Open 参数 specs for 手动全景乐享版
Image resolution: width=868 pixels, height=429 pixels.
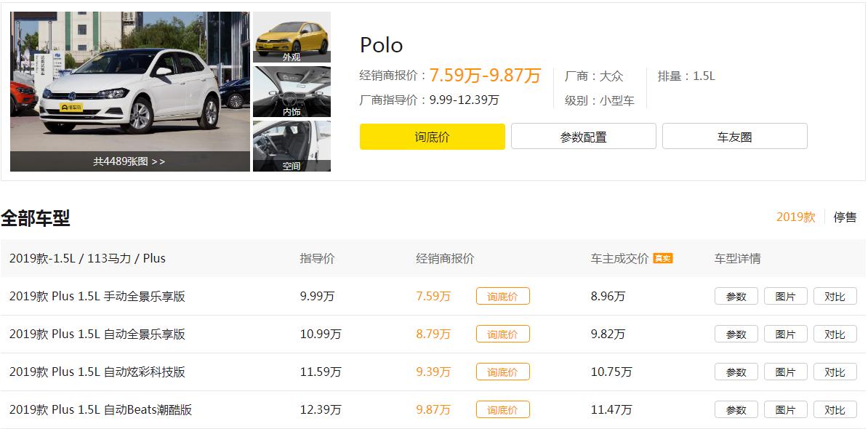(x=736, y=296)
